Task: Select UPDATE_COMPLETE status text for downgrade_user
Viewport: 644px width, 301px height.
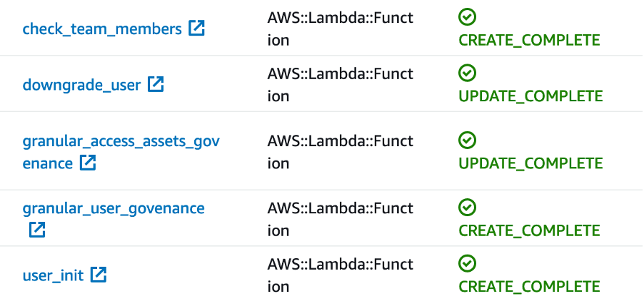Action: coord(530,96)
